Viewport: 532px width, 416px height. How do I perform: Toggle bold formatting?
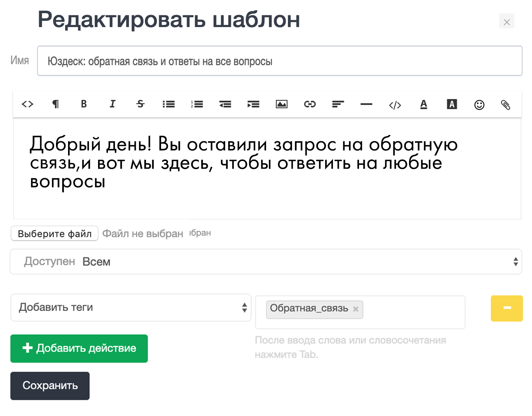point(84,104)
